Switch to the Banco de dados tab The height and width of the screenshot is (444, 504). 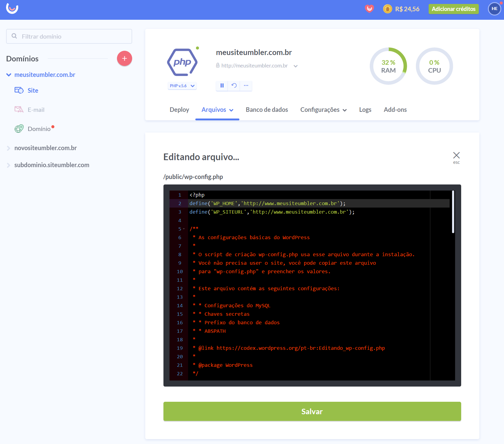tap(267, 110)
